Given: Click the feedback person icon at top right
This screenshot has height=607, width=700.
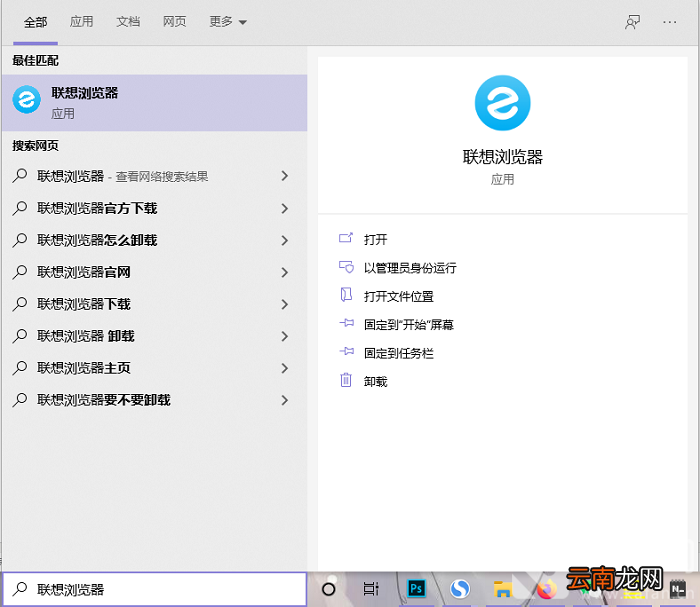Looking at the screenshot, I should click(632, 22).
